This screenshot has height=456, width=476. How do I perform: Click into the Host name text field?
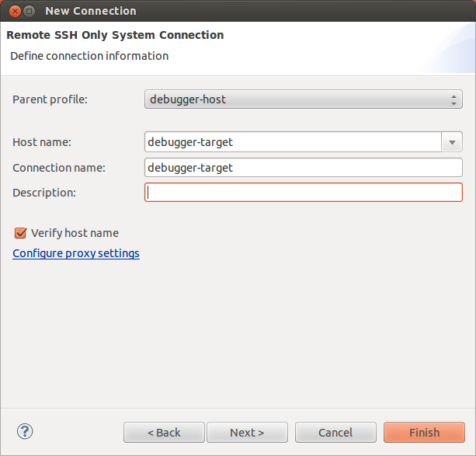pyautogui.click(x=293, y=142)
